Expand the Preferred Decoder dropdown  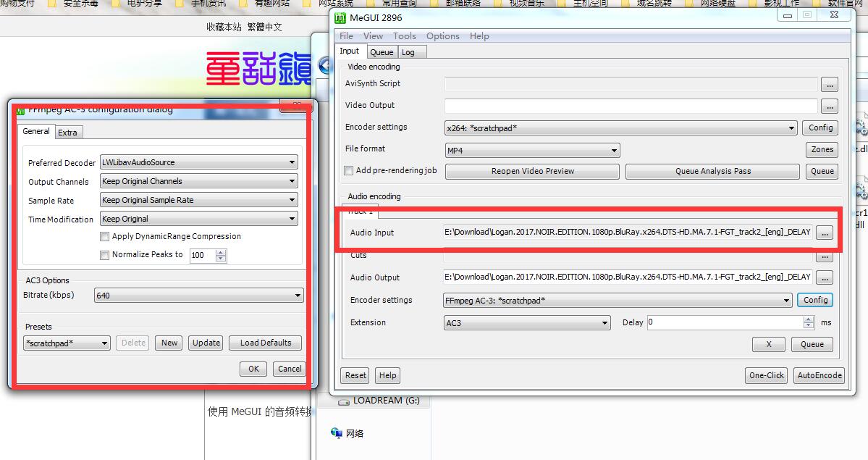[292, 163]
